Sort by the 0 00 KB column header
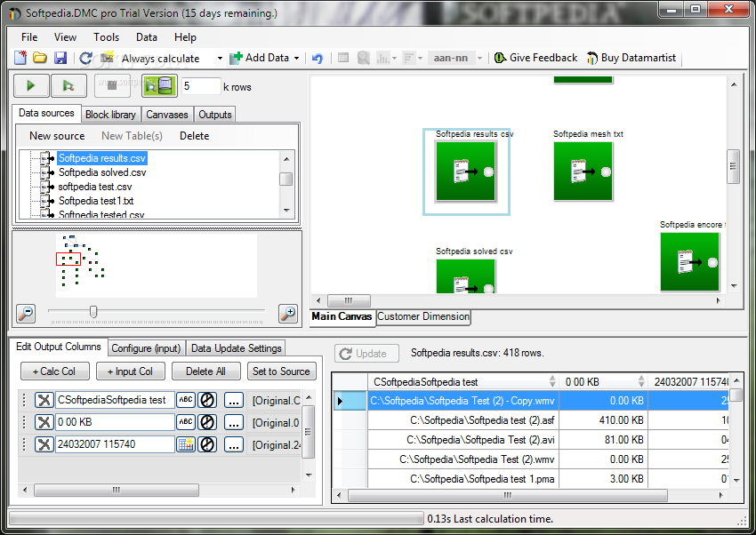 point(604,382)
